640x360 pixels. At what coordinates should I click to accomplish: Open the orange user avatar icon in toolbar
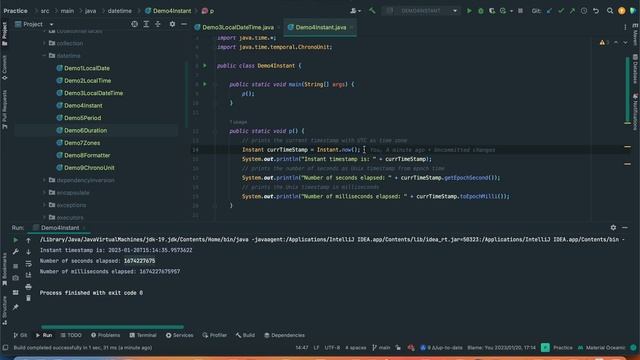[622, 11]
